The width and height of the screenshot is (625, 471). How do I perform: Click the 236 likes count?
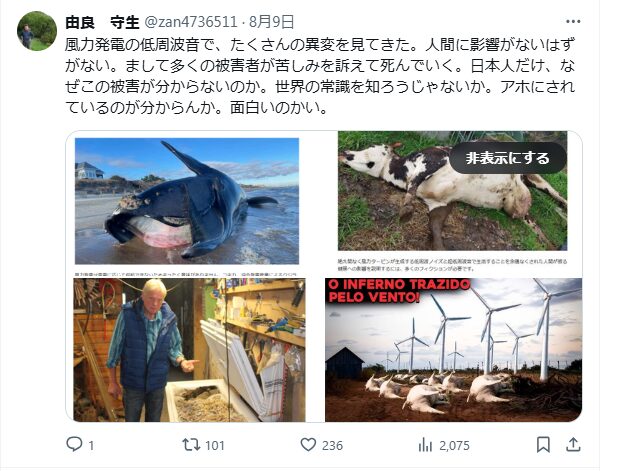click(x=332, y=445)
